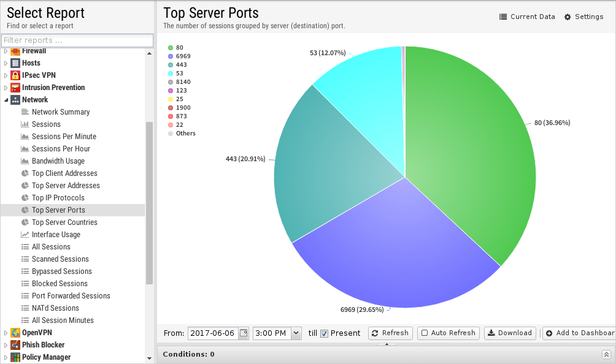Click the Intrusion Prevention icon
The width and height of the screenshot is (616, 364).
pyautogui.click(x=15, y=88)
